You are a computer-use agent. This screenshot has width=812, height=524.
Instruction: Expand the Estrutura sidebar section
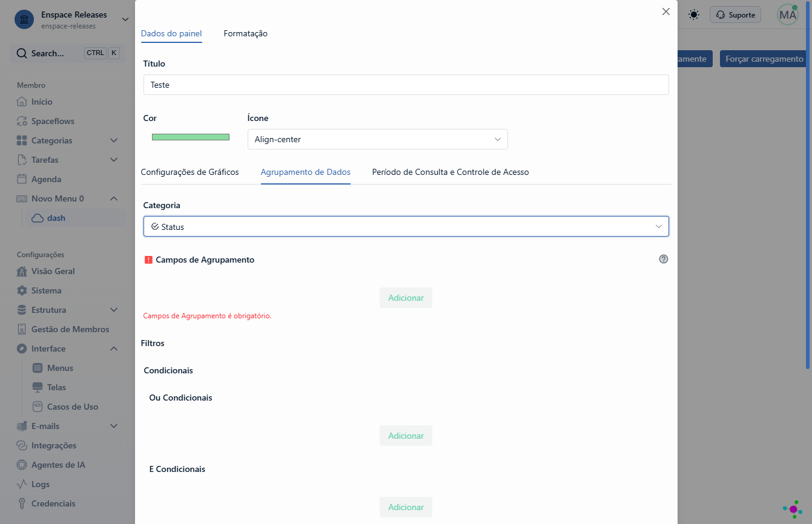pos(114,310)
